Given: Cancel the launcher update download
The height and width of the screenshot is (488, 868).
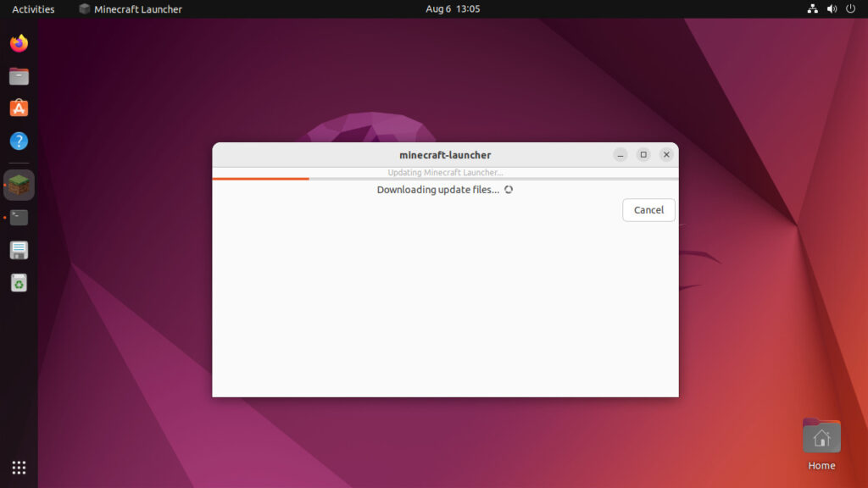Looking at the screenshot, I should coord(648,210).
